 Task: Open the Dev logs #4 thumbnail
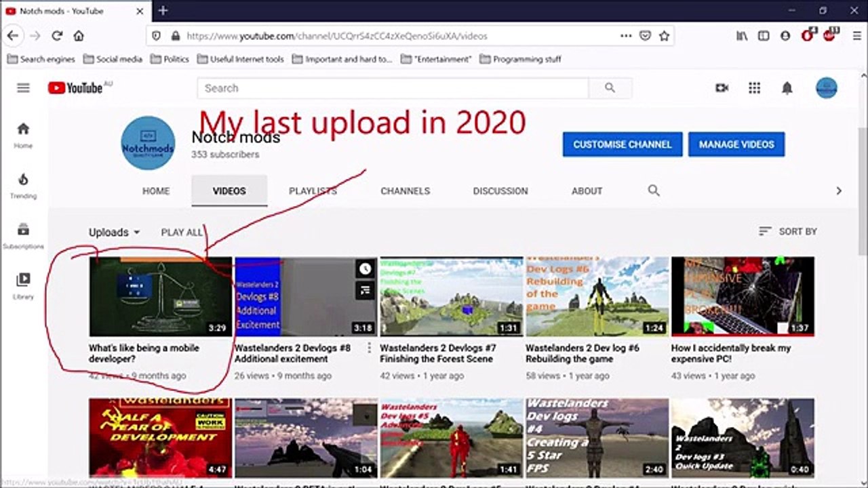pos(597,438)
